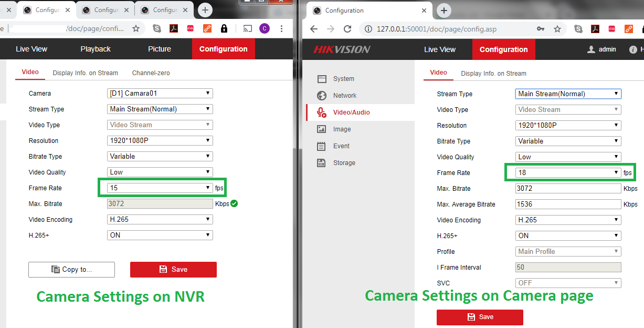Open Network settings in the sidebar
This screenshot has height=328, width=644.
coord(345,96)
